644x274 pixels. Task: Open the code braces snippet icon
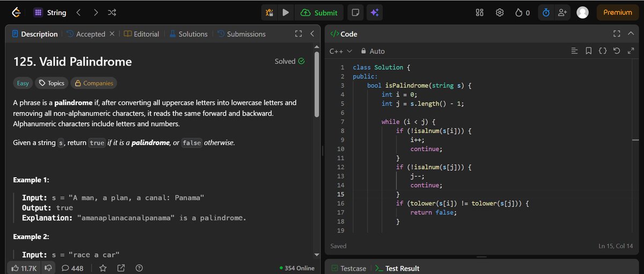(603, 51)
